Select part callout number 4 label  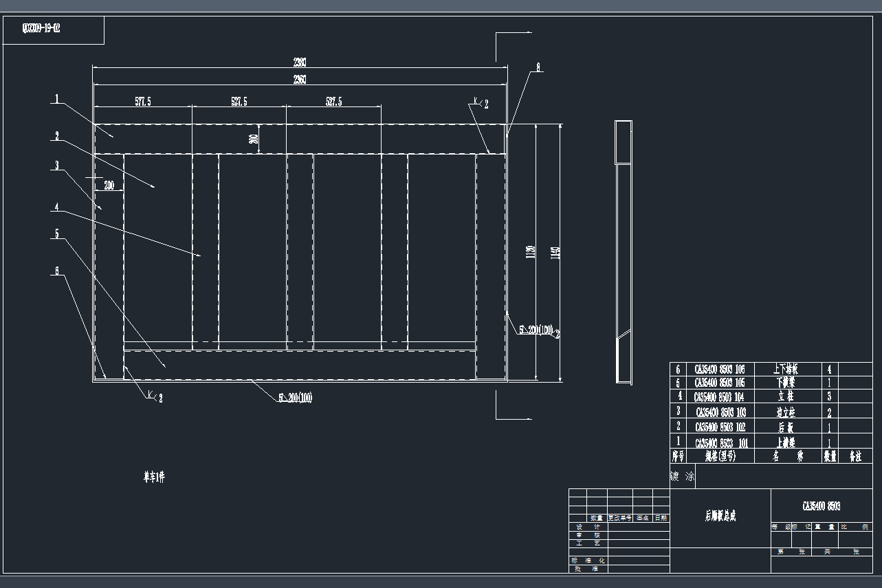point(57,206)
